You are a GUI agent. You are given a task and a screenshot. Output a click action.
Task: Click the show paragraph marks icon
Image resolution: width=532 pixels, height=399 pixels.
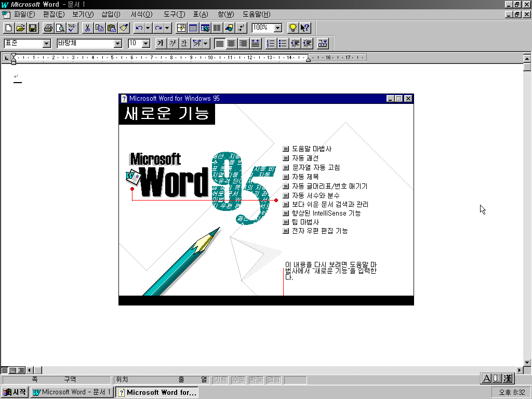coord(241,28)
